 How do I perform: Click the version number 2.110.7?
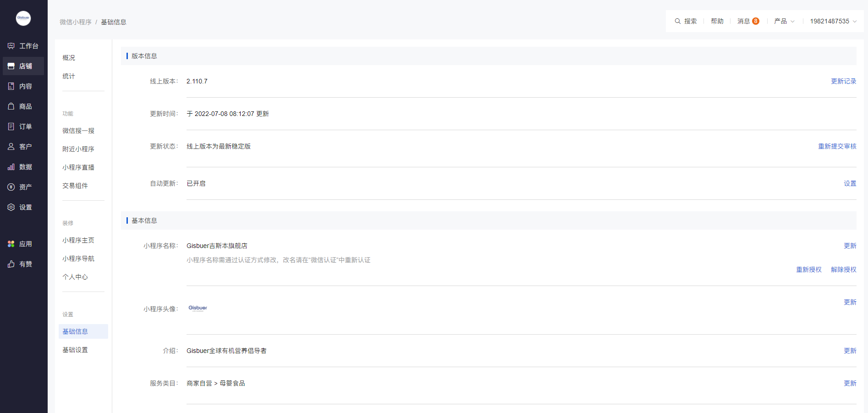click(197, 81)
